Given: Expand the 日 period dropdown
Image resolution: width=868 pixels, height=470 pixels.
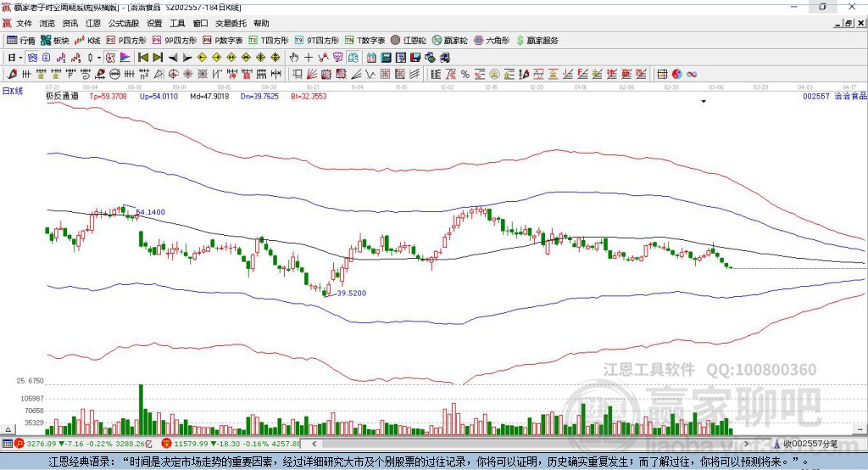Looking at the screenshot, I should tap(20, 58).
